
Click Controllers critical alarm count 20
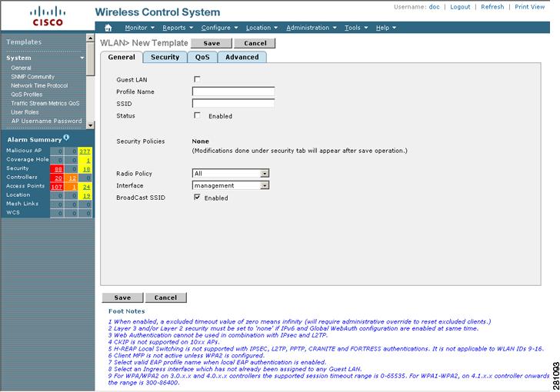click(x=58, y=178)
